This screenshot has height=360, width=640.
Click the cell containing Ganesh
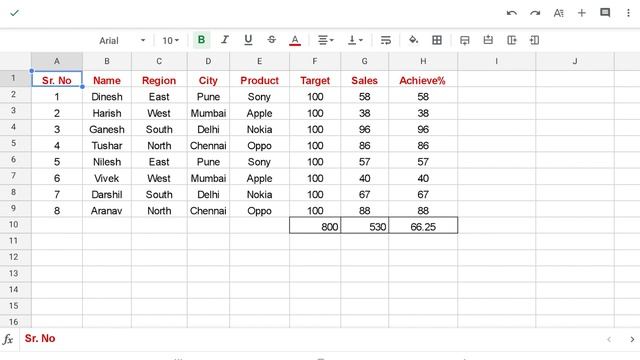click(107, 129)
